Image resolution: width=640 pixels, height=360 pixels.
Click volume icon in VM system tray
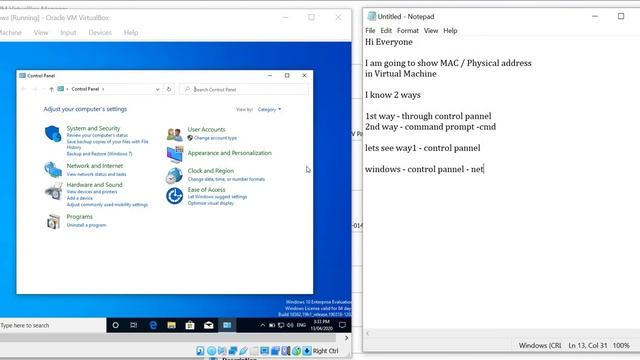(x=290, y=325)
